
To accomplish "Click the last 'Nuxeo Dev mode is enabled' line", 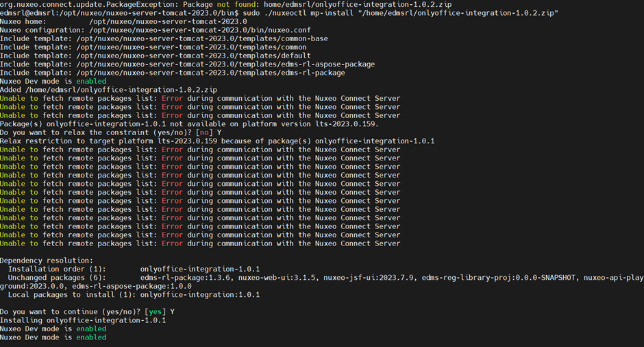I will click(x=53, y=337).
